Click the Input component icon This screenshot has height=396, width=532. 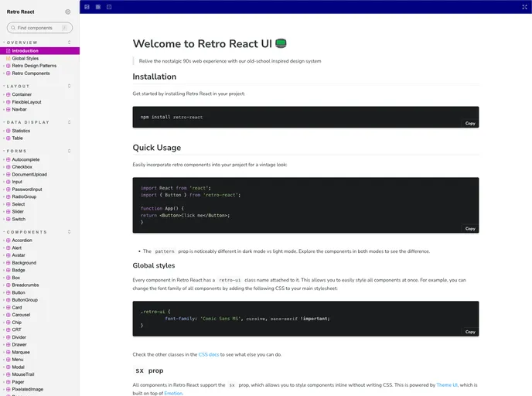[x=9, y=182]
